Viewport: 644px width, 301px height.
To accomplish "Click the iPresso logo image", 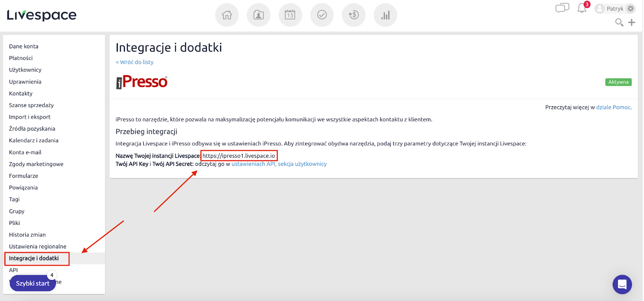I will click(142, 82).
